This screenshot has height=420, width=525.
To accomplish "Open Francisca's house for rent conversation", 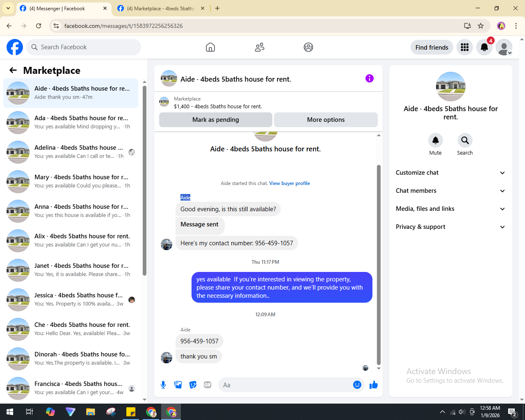I will coord(71,388).
